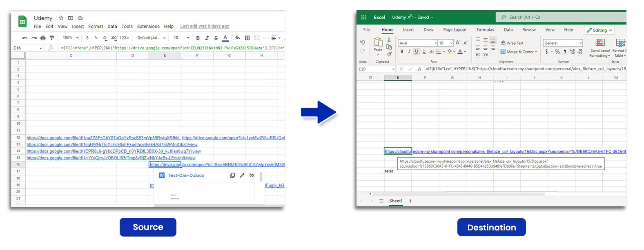The image size is (644, 250).
Task: Toggle italic in Google Sheets toolbar
Action: [x=207, y=38]
